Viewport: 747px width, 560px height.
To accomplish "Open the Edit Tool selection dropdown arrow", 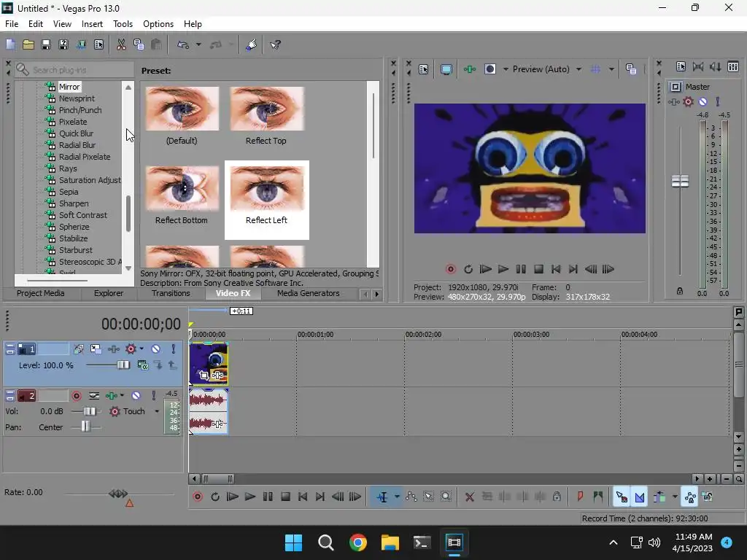I will [x=396, y=497].
